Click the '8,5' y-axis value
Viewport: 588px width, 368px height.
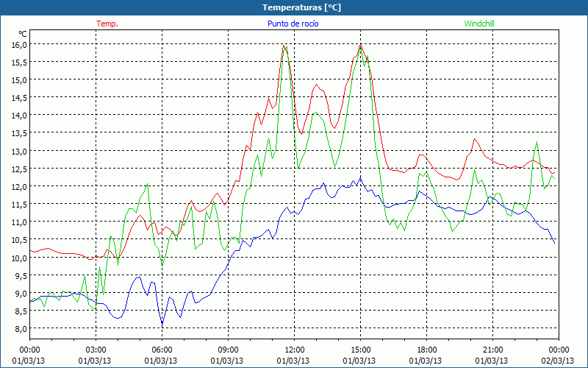click(21, 311)
